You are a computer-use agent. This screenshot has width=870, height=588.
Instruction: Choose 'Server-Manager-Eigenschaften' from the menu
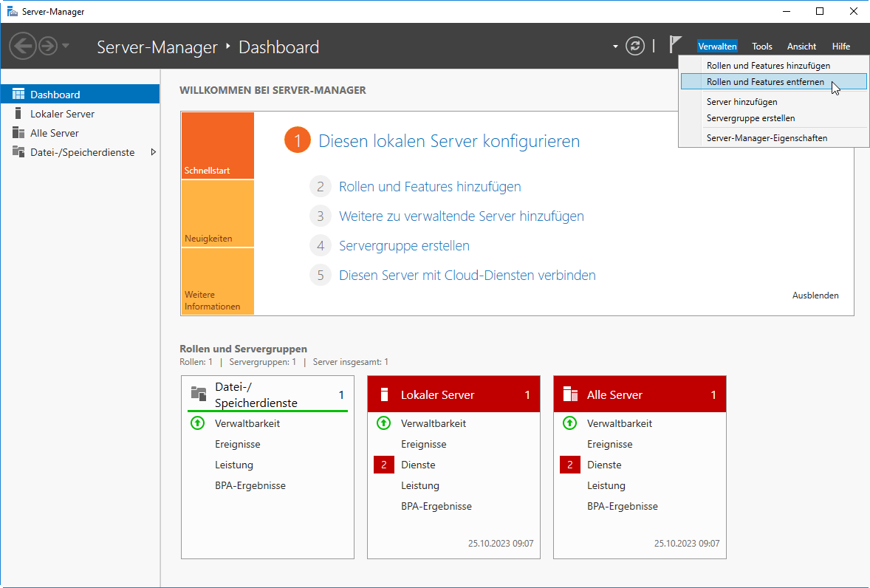767,137
